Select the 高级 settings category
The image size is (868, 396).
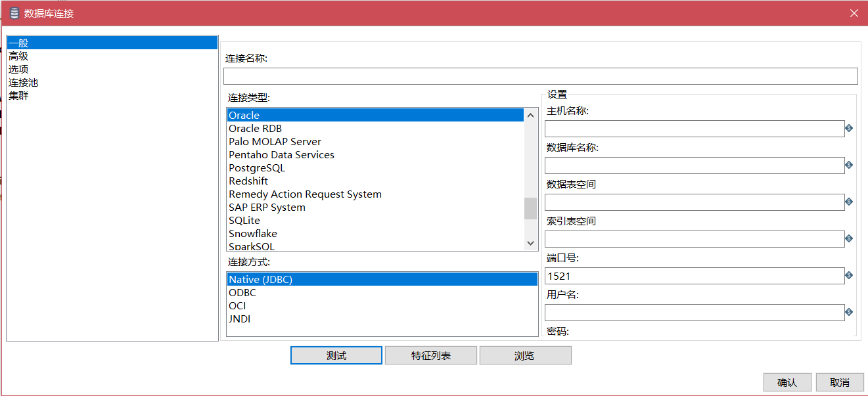18,56
